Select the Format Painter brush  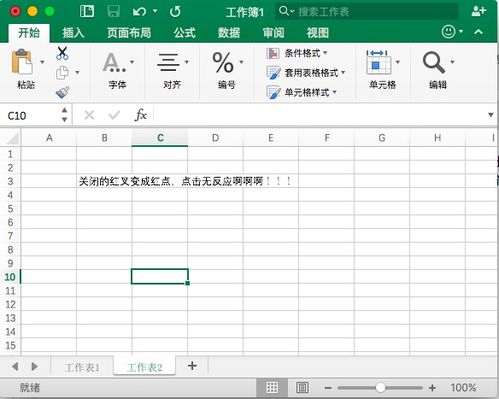pyautogui.click(x=62, y=92)
